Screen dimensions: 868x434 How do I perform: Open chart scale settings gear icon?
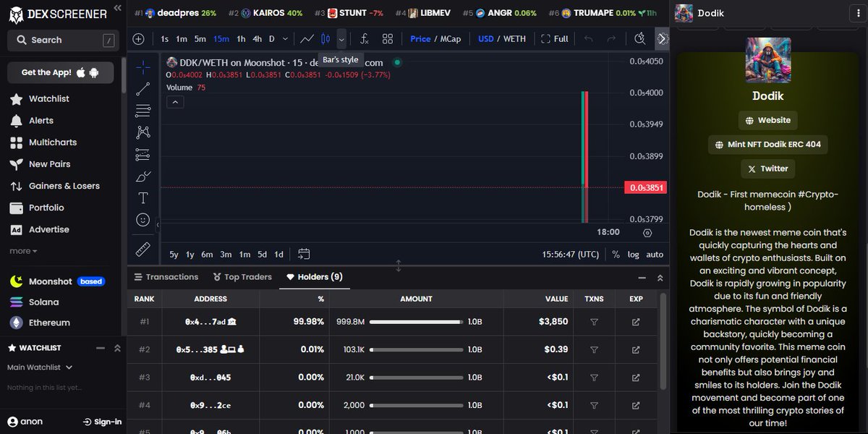647,233
